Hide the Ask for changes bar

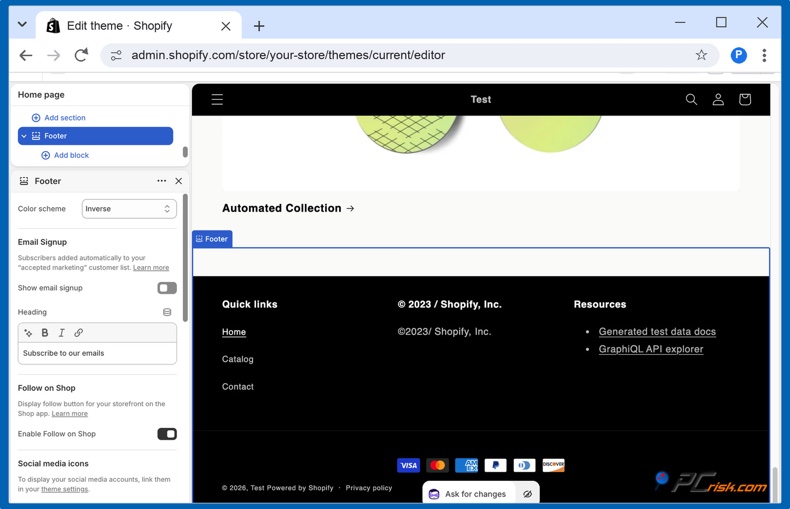tap(528, 494)
